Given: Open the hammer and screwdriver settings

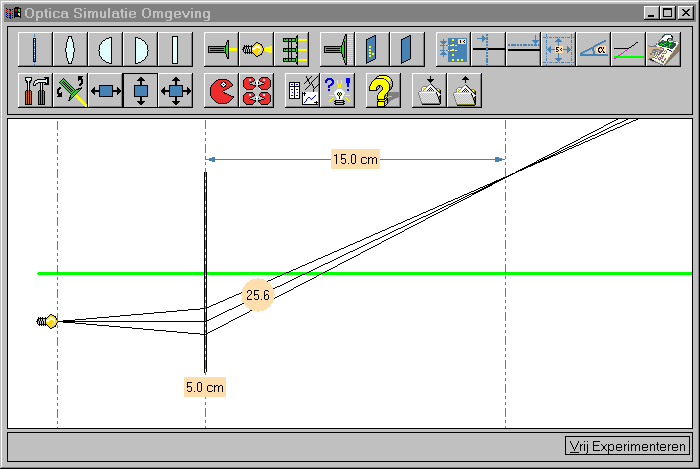Looking at the screenshot, I should pos(35,91).
